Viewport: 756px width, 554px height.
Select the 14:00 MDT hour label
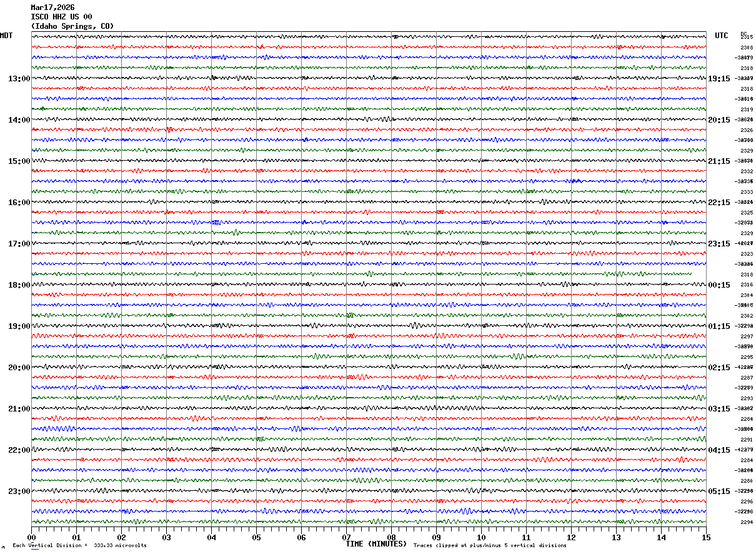[x=19, y=120]
